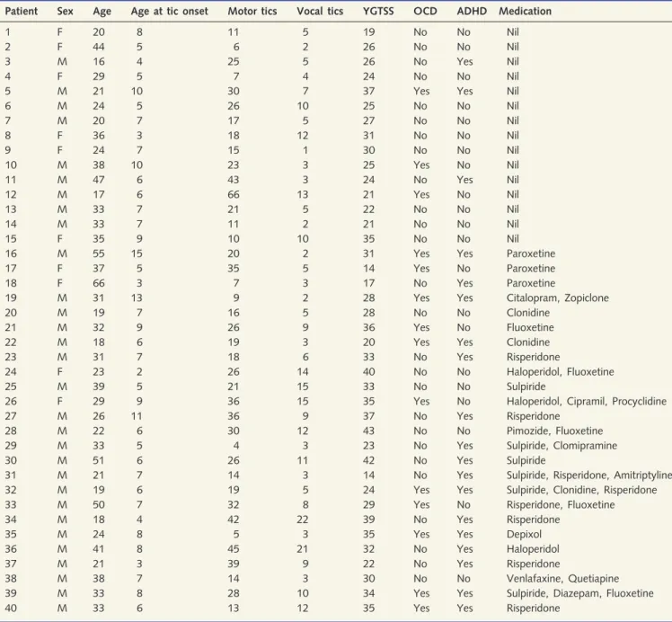Click vocal tics value 22 for patient 34
The image size is (672, 622).
tap(303, 520)
